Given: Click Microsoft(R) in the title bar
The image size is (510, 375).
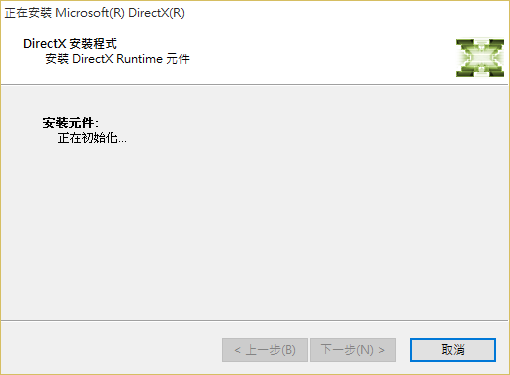Looking at the screenshot, I should tap(90, 13).
